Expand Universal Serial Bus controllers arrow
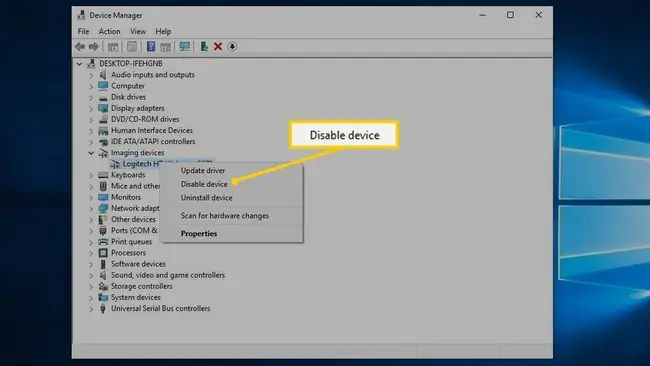 [x=91, y=309]
